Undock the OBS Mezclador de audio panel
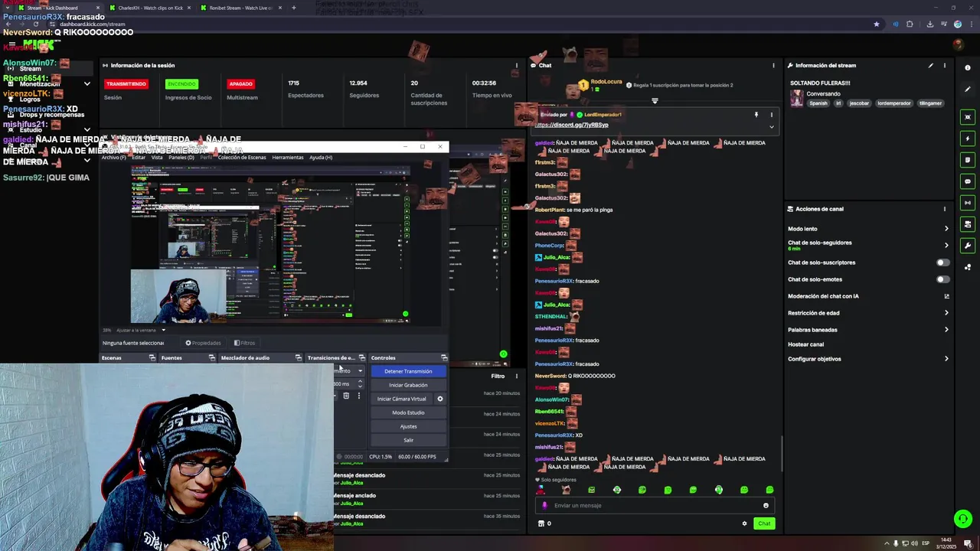 pyautogui.click(x=298, y=357)
